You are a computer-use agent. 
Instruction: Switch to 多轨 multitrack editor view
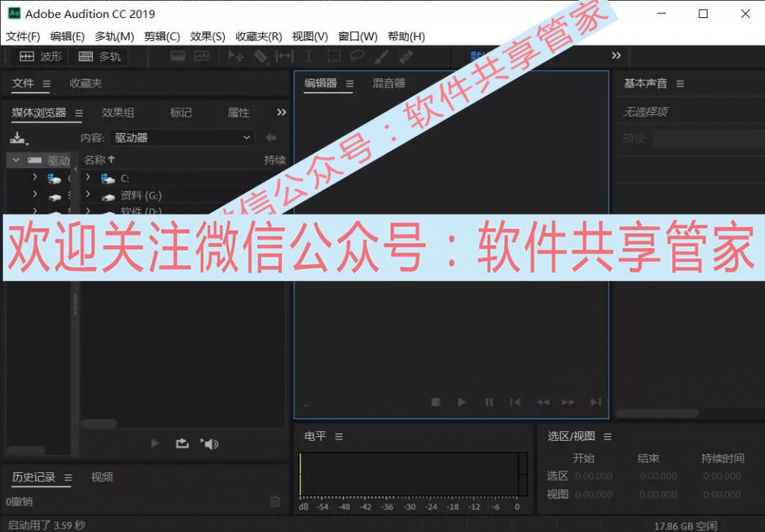(x=99, y=57)
